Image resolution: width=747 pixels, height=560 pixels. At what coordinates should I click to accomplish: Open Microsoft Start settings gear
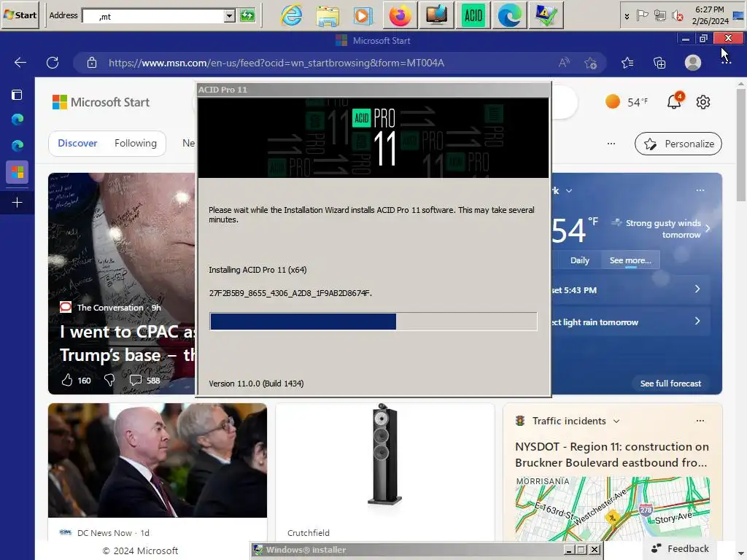coord(703,102)
